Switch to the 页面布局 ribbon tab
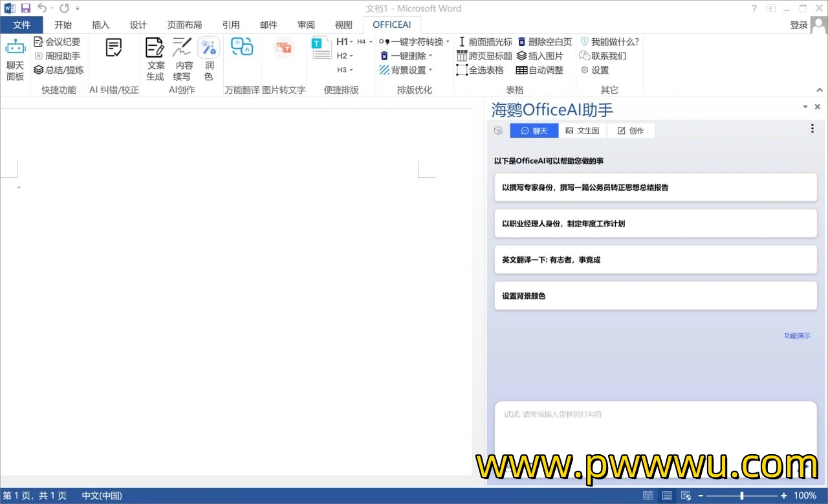 184,25
